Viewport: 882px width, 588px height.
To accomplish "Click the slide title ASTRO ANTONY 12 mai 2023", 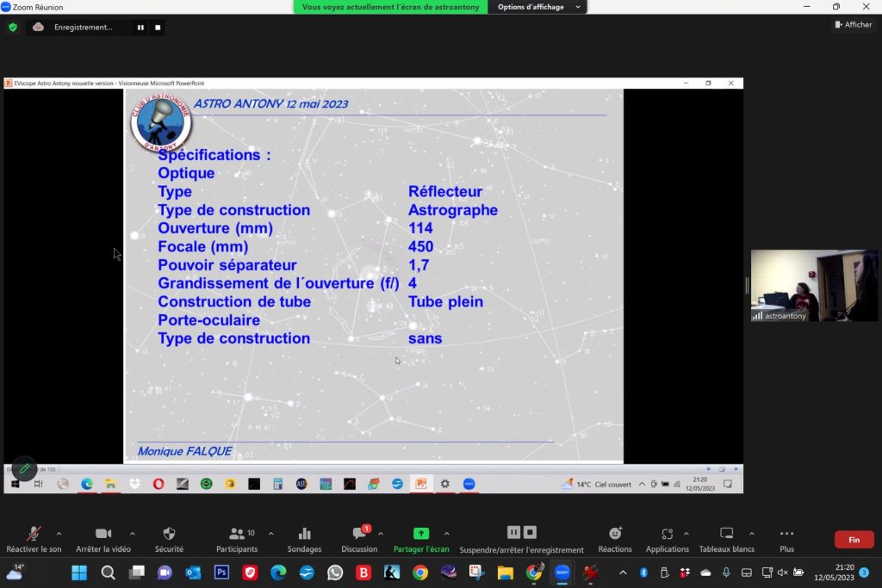I will pos(270,104).
